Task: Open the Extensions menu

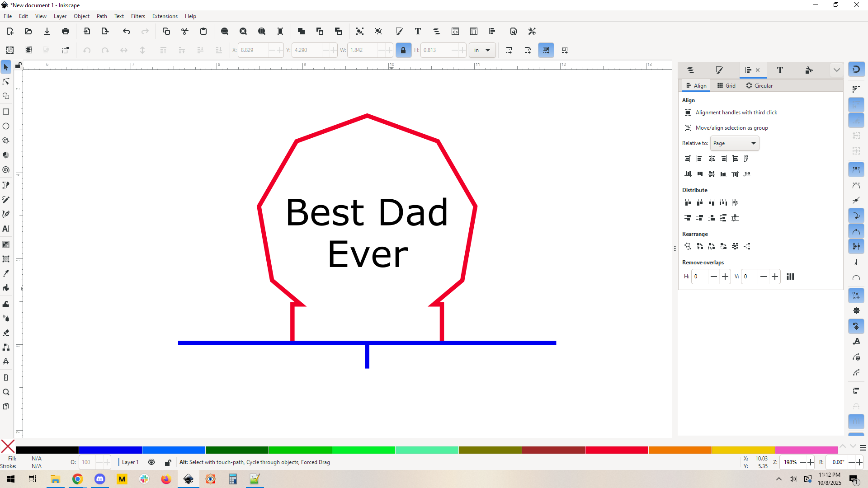Action: tap(165, 16)
